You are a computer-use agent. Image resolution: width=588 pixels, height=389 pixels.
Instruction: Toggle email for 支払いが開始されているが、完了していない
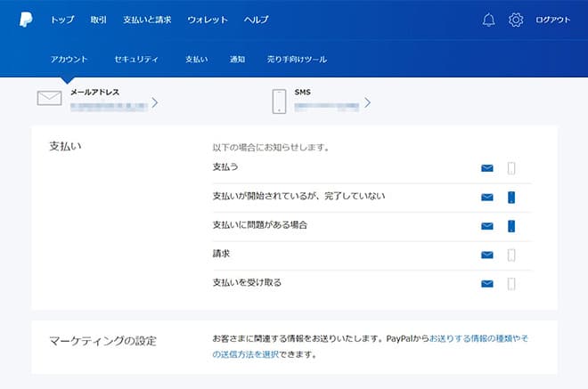coord(486,197)
